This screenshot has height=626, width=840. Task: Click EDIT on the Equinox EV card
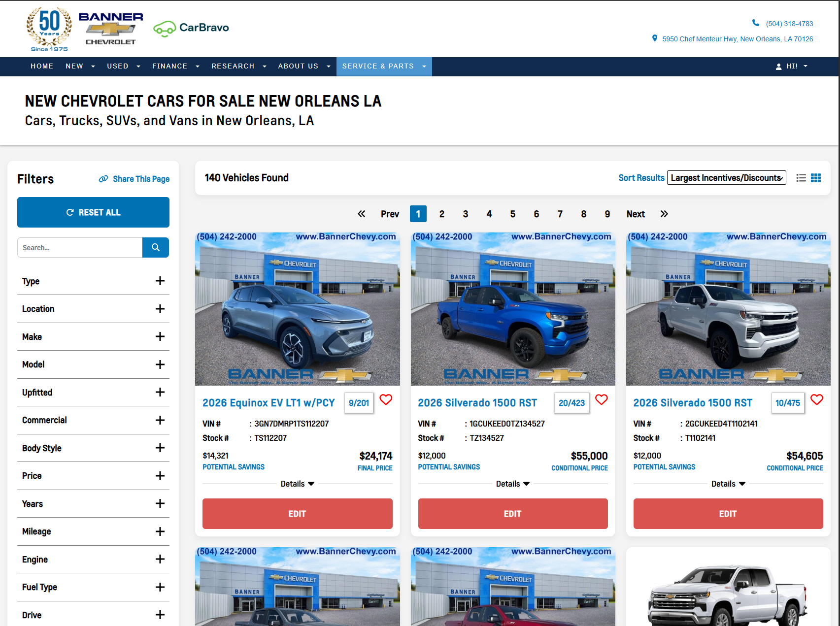(298, 514)
